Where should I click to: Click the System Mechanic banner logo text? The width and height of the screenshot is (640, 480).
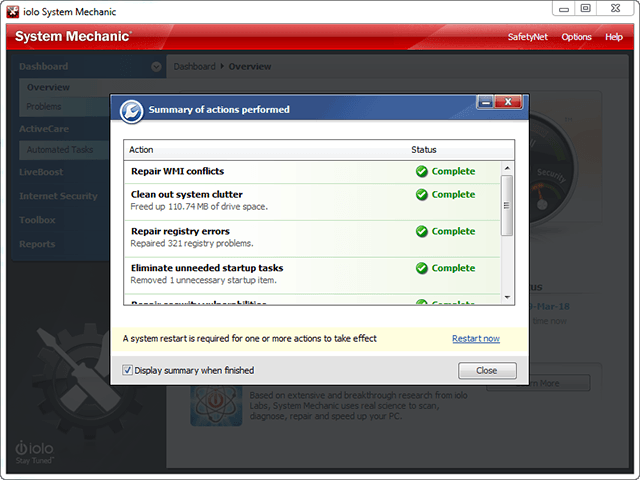pos(73,36)
